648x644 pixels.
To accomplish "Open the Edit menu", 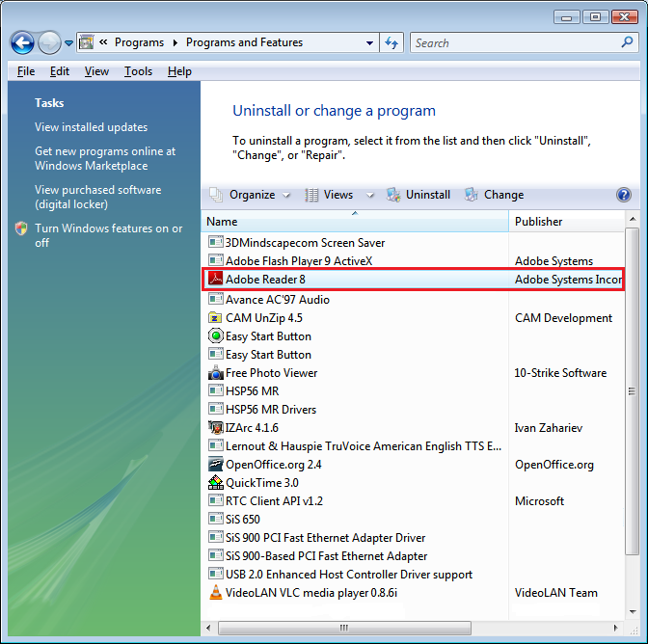I will pos(60,71).
